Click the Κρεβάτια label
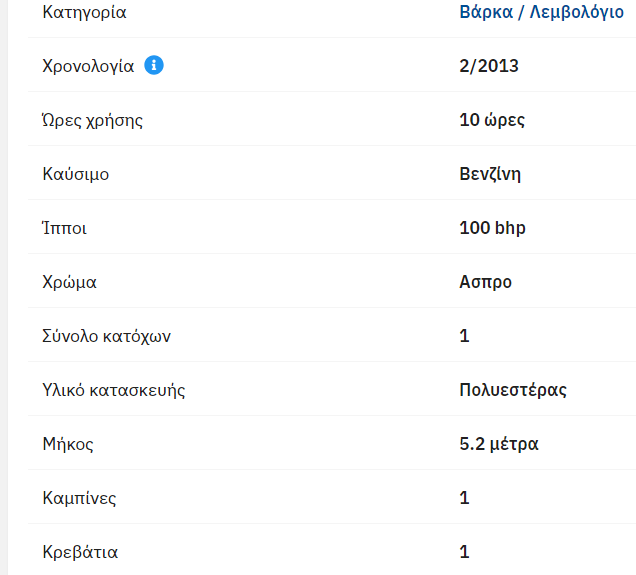The image size is (636, 575). pos(79,552)
